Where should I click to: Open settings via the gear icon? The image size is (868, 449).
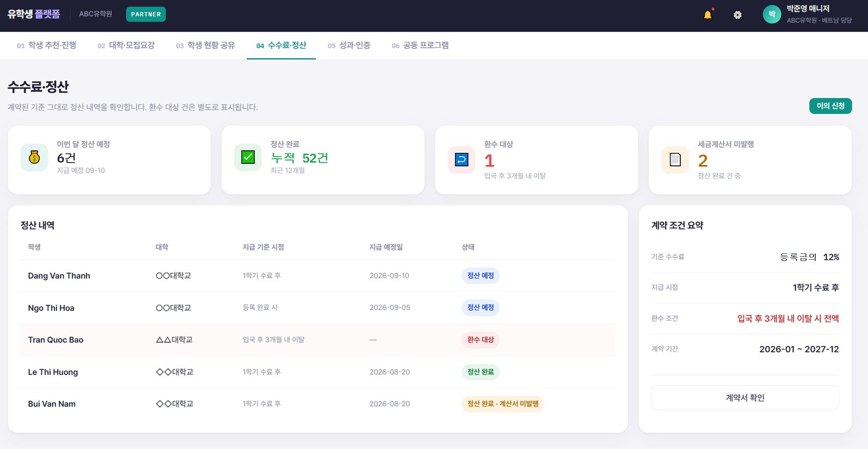coord(737,15)
